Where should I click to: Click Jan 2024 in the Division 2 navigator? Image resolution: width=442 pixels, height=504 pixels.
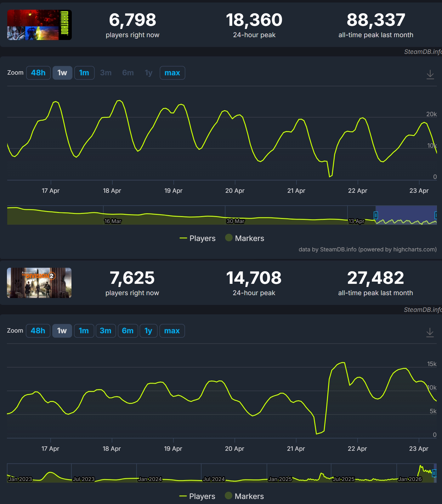(x=150, y=479)
